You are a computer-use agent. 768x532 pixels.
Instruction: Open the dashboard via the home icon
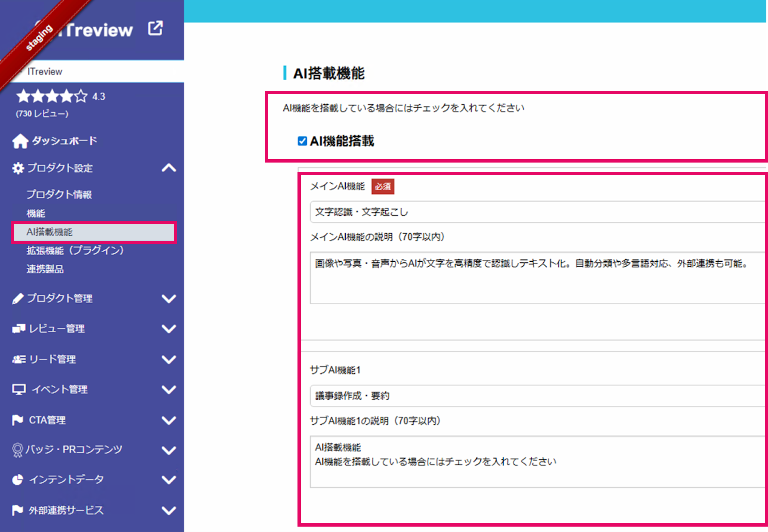coord(19,140)
